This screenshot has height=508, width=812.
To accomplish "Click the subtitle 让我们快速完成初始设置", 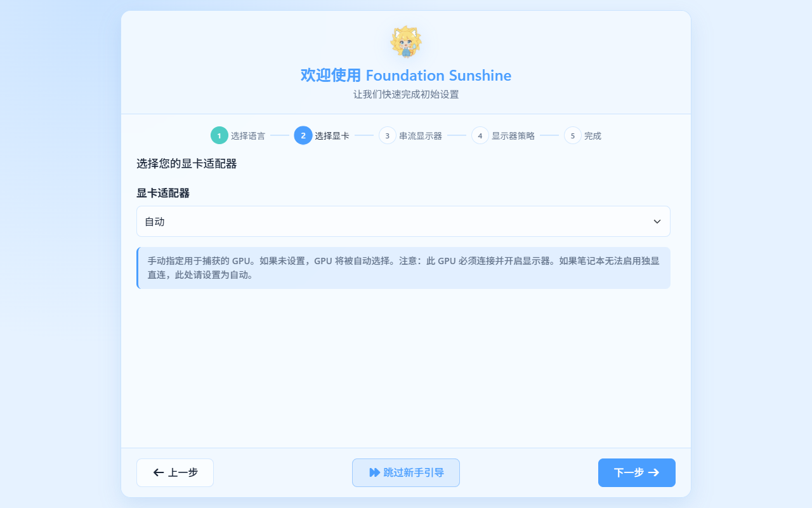I will (x=406, y=95).
